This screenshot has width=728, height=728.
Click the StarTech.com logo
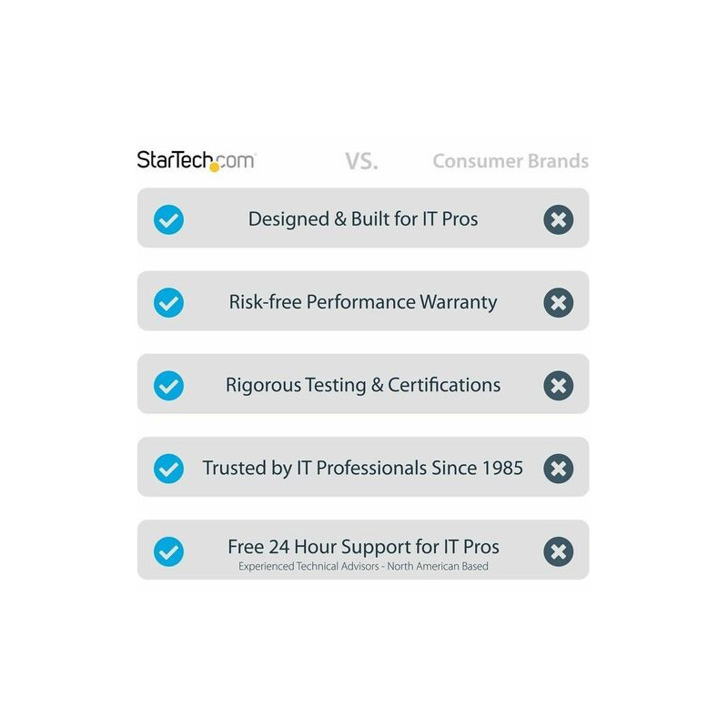click(x=197, y=161)
